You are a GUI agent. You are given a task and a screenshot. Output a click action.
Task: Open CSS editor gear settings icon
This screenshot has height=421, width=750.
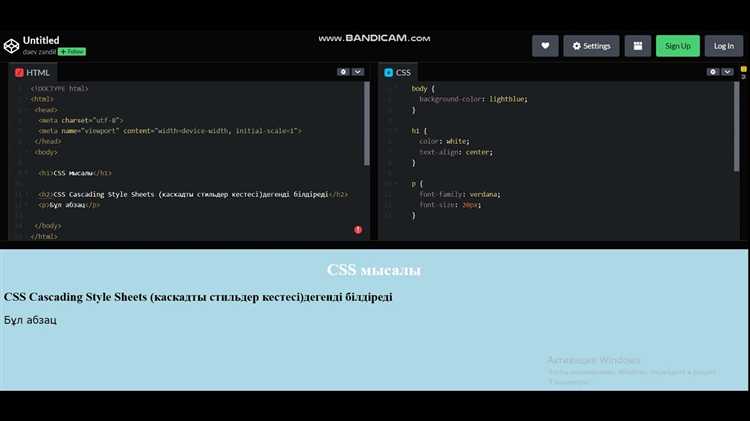tap(713, 72)
